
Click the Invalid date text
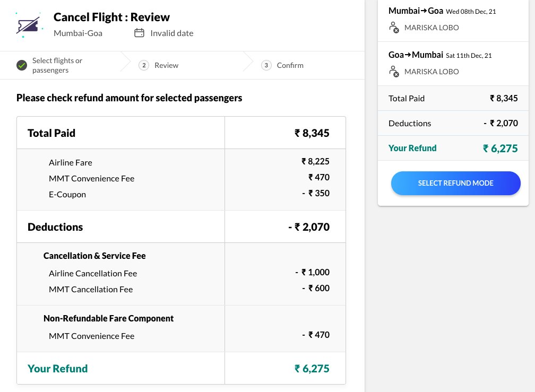pos(172,33)
